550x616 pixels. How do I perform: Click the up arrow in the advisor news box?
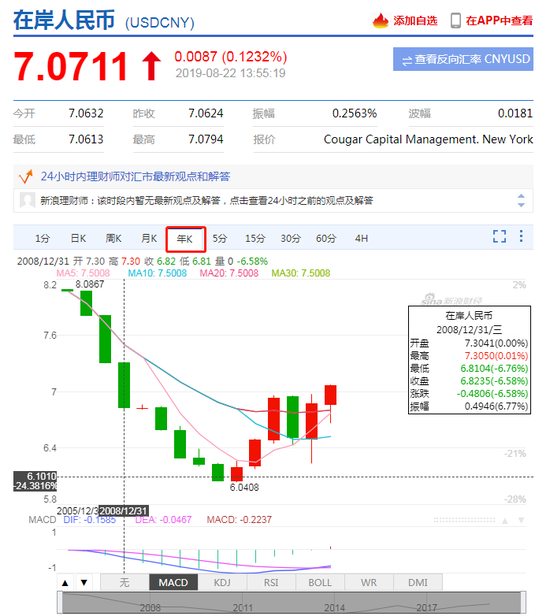click(521, 196)
